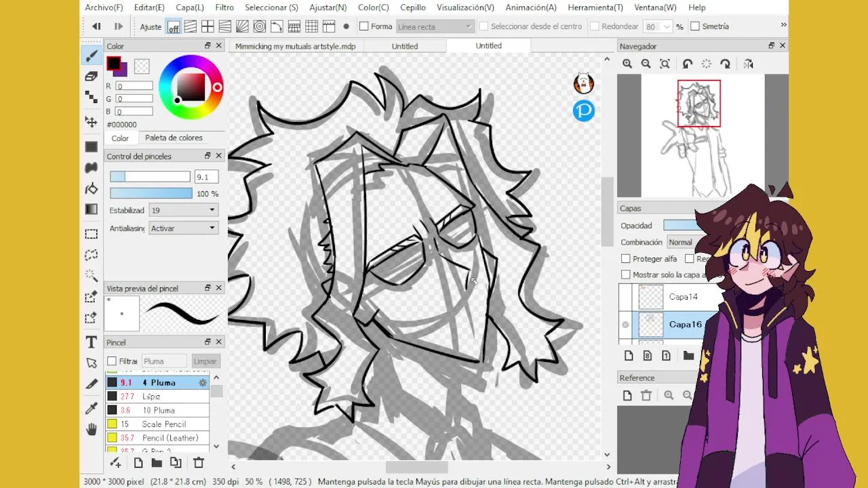
Task: Select the Gradient tool
Action: point(92,209)
